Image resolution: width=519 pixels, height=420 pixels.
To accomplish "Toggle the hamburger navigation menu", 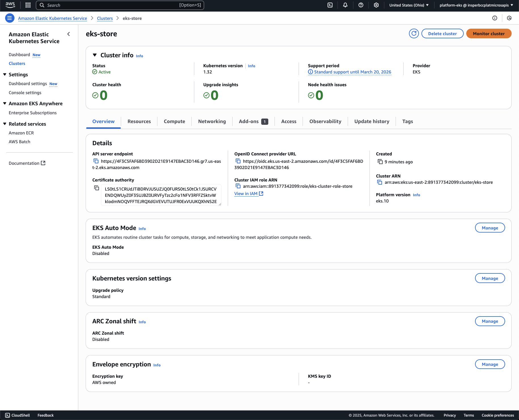I will coord(10,18).
